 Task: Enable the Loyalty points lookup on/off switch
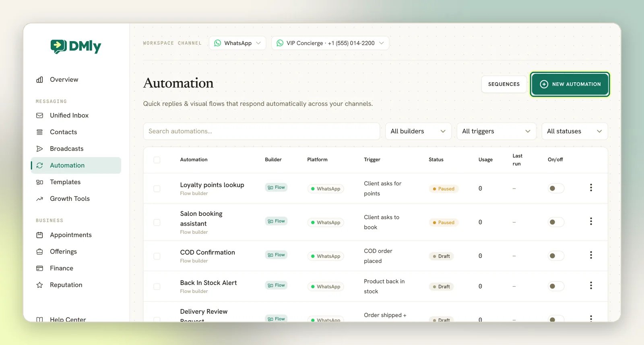[x=556, y=188]
